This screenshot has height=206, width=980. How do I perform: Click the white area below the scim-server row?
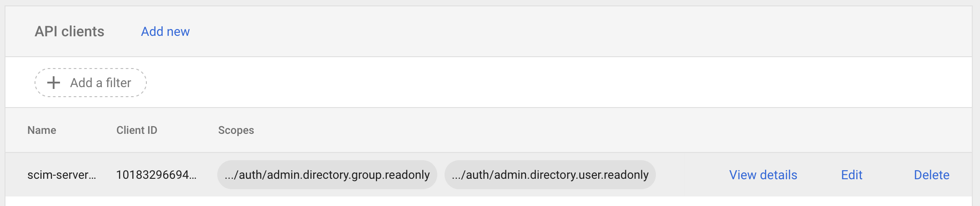click(455, 201)
